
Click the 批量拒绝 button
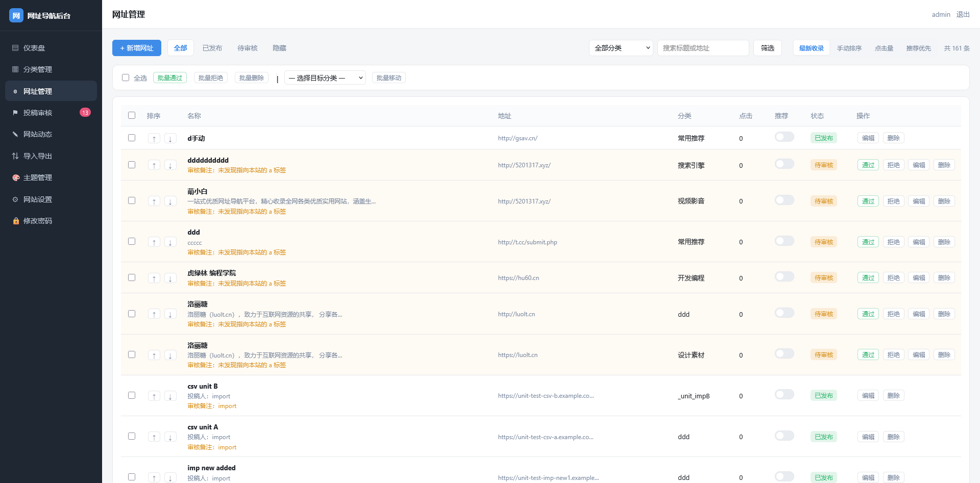pyautogui.click(x=211, y=78)
